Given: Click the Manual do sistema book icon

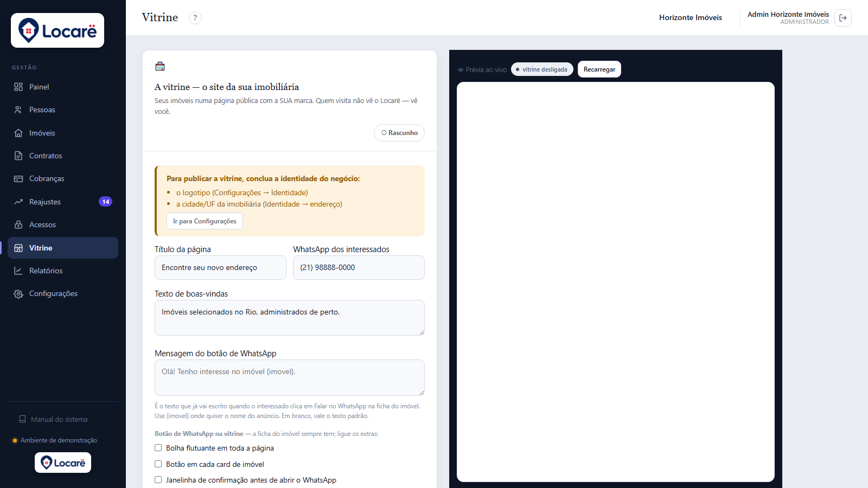Looking at the screenshot, I should coord(22,419).
